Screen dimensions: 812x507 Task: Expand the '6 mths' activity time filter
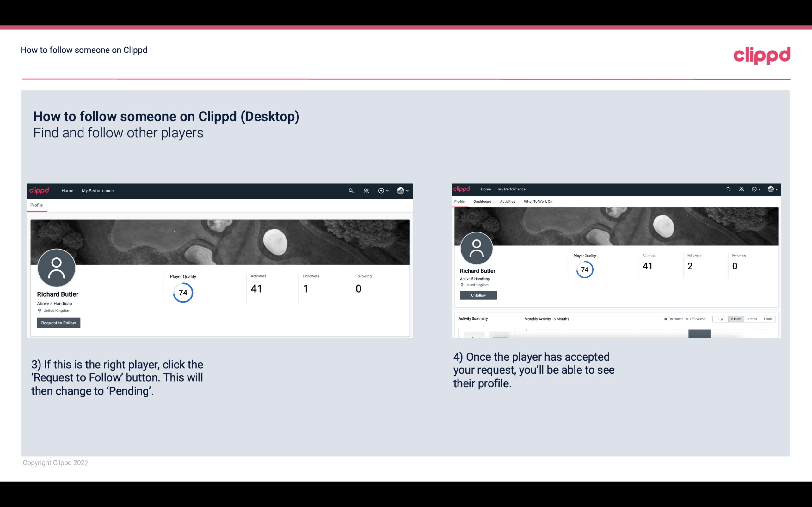pos(736,319)
